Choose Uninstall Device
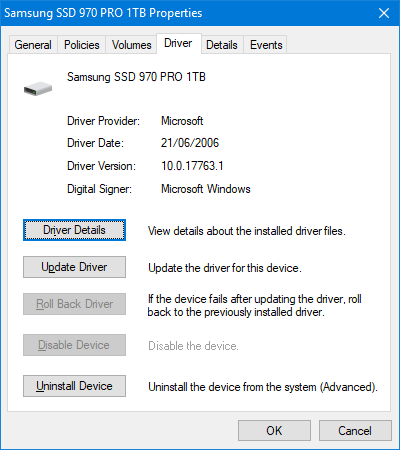Screen dimensions: 400x450 point(74,386)
